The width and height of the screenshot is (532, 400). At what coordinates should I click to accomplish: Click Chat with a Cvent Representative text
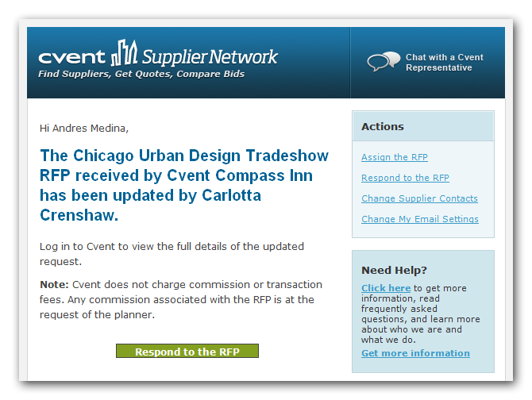[x=444, y=63]
